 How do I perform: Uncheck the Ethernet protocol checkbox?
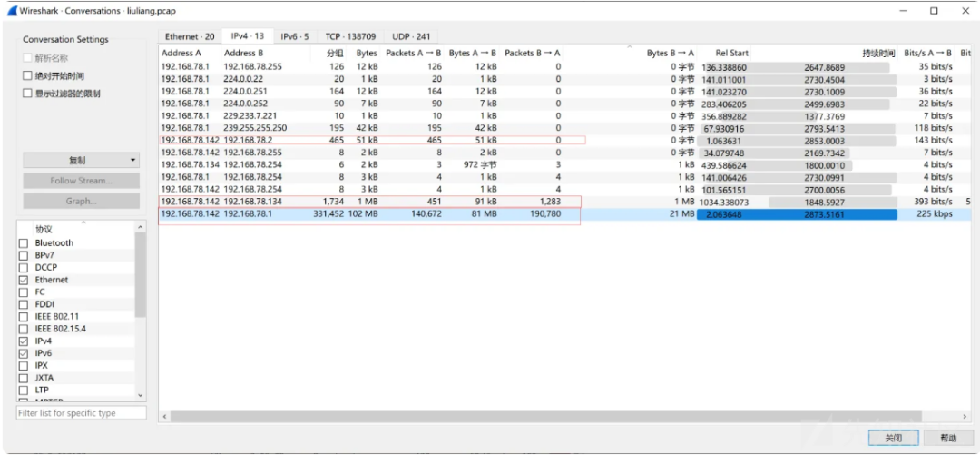point(24,280)
